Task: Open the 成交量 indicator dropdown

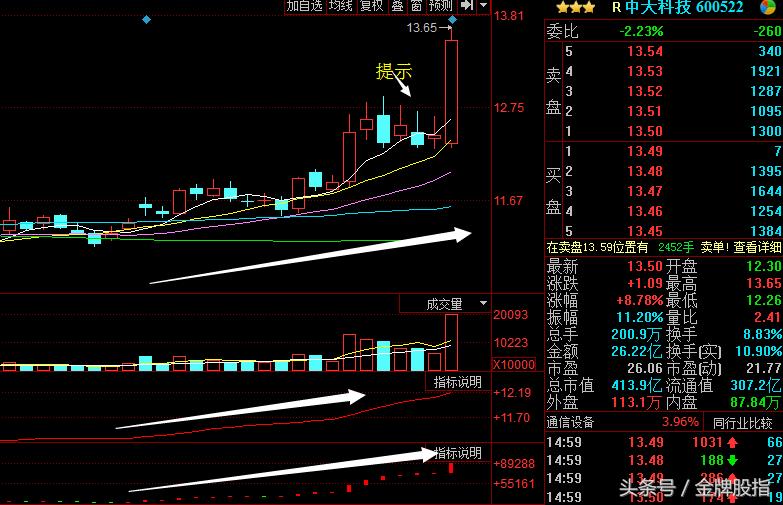Action: [x=444, y=303]
